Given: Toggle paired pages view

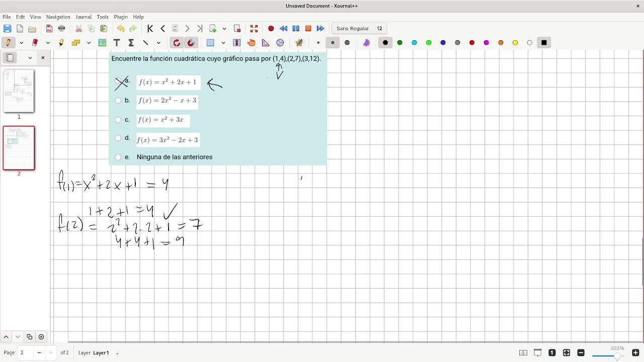Looking at the screenshot, I should (523, 353).
